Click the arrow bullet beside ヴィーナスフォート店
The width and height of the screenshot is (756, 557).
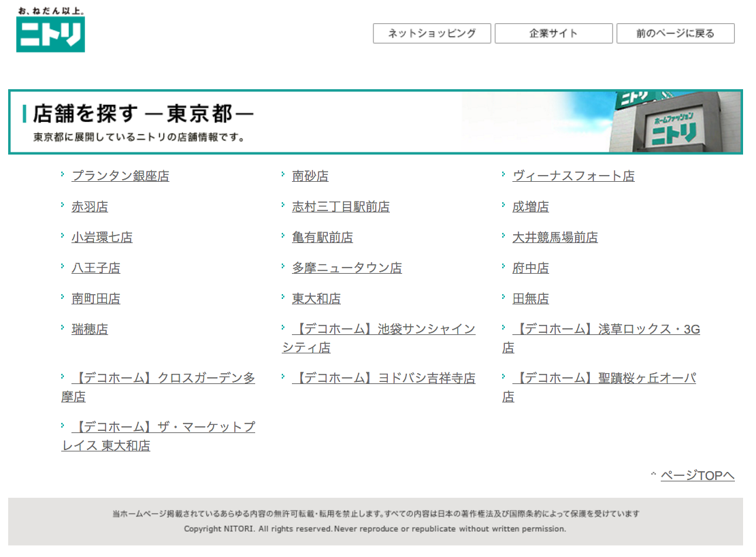(x=504, y=174)
